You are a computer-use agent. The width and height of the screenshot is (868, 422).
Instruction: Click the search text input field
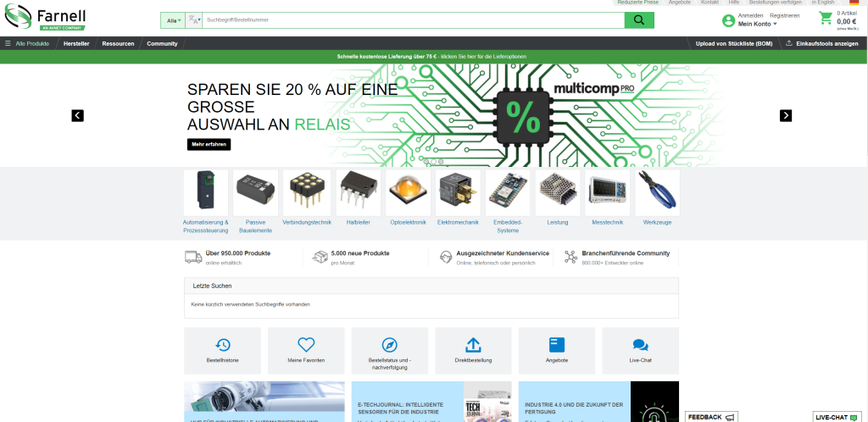[x=413, y=19]
